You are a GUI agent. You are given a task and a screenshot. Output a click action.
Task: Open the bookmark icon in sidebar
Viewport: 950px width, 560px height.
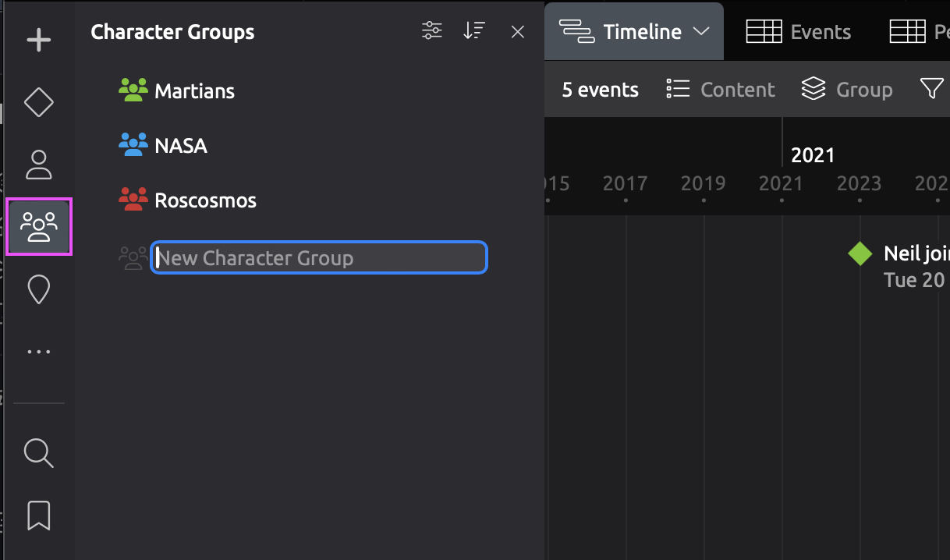[38, 516]
